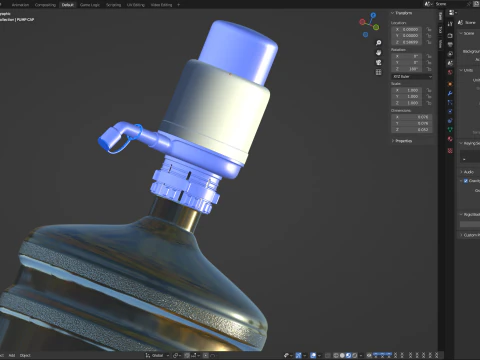Open the Particles properties tab icon
480x360 pixels.
coord(450,102)
